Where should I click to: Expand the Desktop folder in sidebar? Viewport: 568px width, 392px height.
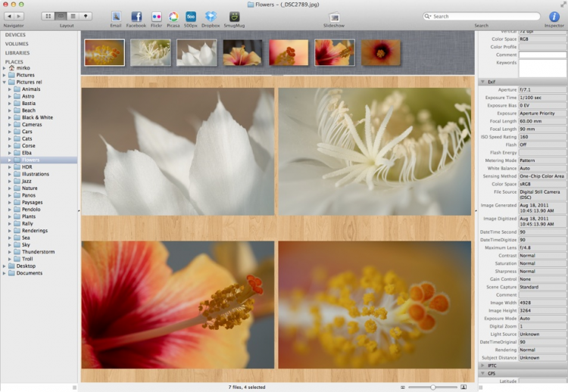point(5,266)
